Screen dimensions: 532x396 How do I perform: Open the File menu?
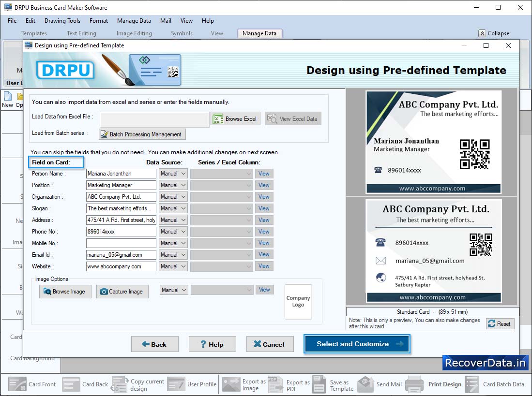pos(12,21)
